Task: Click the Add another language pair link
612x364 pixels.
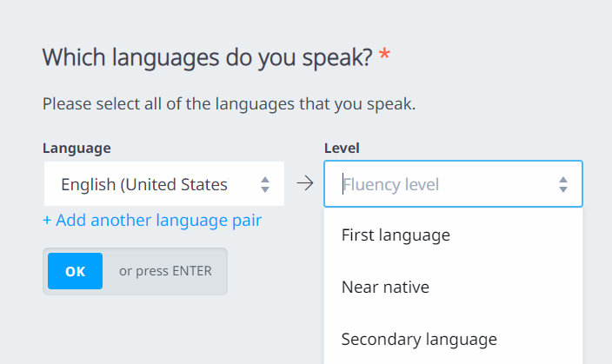Action: click(x=158, y=221)
